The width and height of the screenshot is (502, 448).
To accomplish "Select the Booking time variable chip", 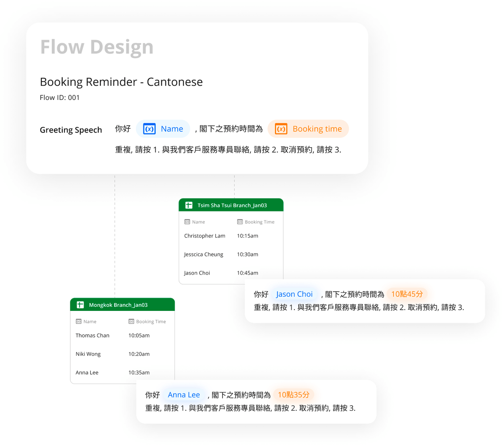I will pyautogui.click(x=308, y=129).
